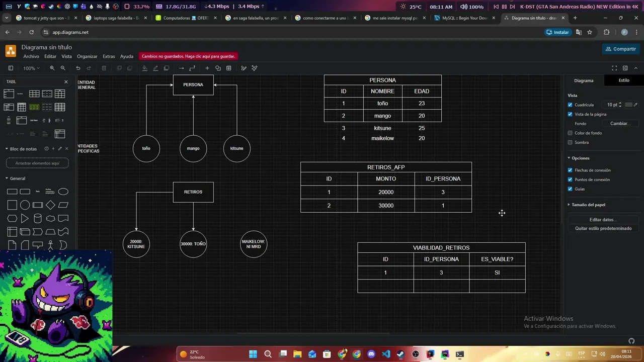
Task: Click the shapes insert icon in toolbar
Action: pos(218,68)
